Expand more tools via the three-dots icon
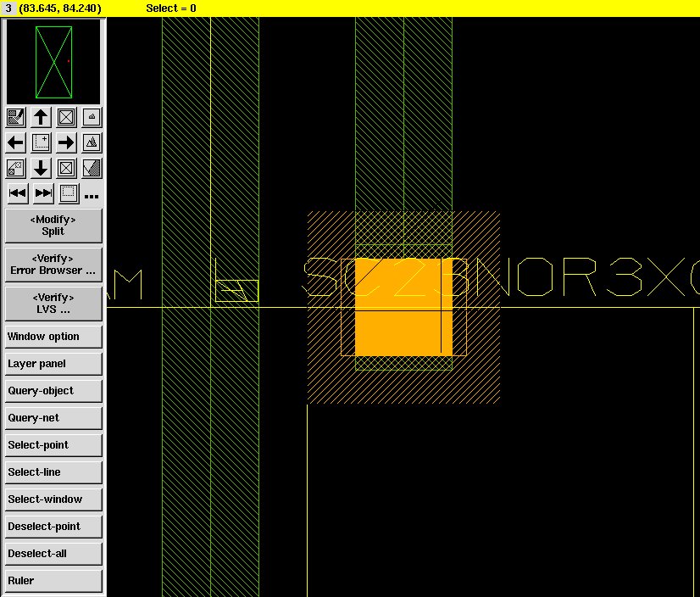The height and width of the screenshot is (597, 700). point(92,197)
